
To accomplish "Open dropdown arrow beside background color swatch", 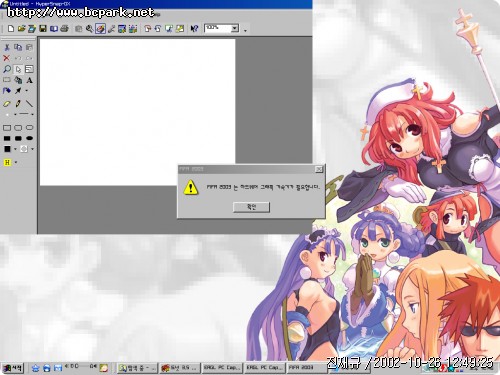I will point(32,149).
